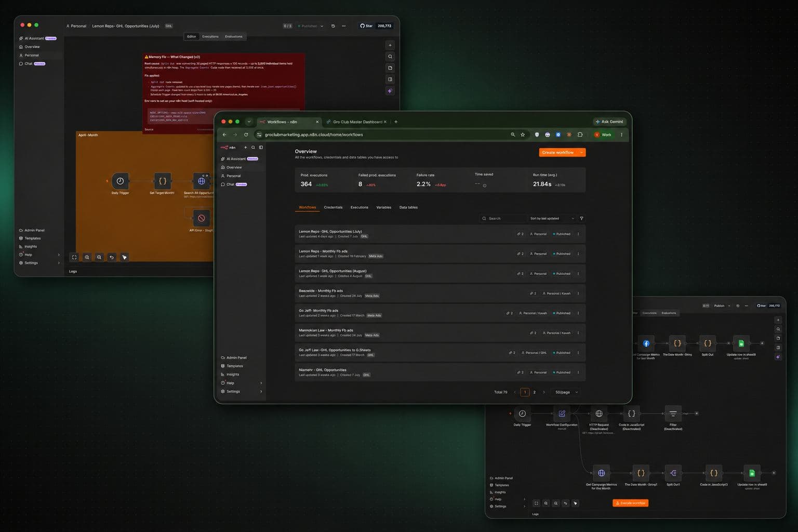The height and width of the screenshot is (532, 798).
Task: Reload the browser page
Action: click(246, 135)
